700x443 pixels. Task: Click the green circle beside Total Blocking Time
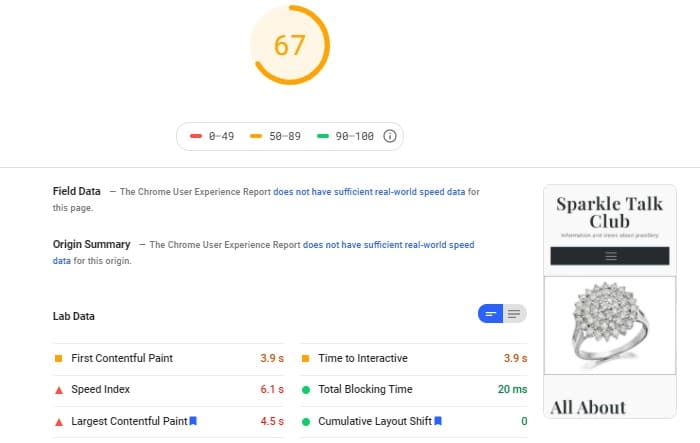(x=306, y=390)
